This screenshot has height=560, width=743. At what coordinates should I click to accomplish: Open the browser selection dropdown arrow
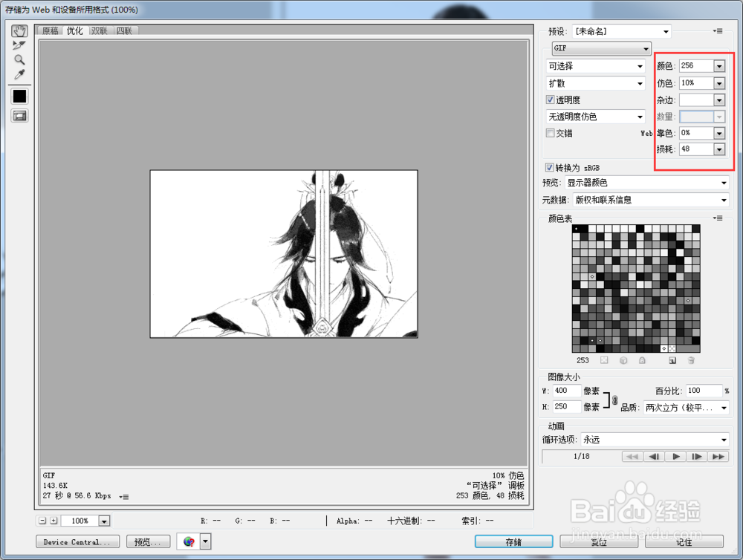pos(205,541)
